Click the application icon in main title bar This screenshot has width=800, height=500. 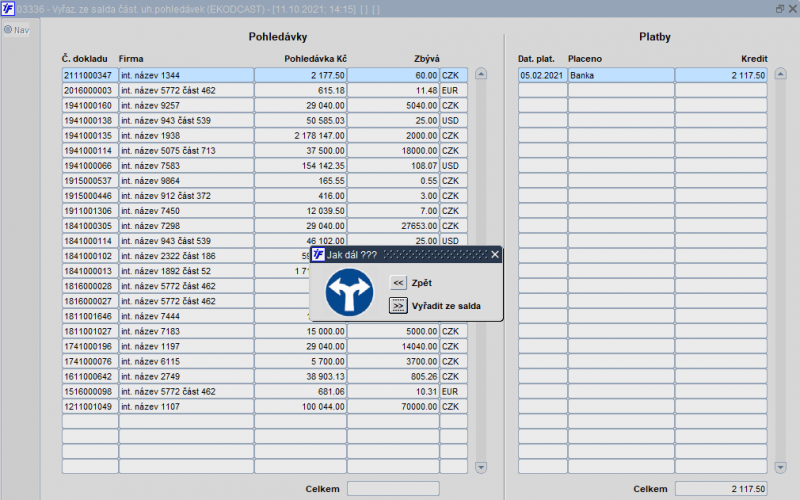8,8
